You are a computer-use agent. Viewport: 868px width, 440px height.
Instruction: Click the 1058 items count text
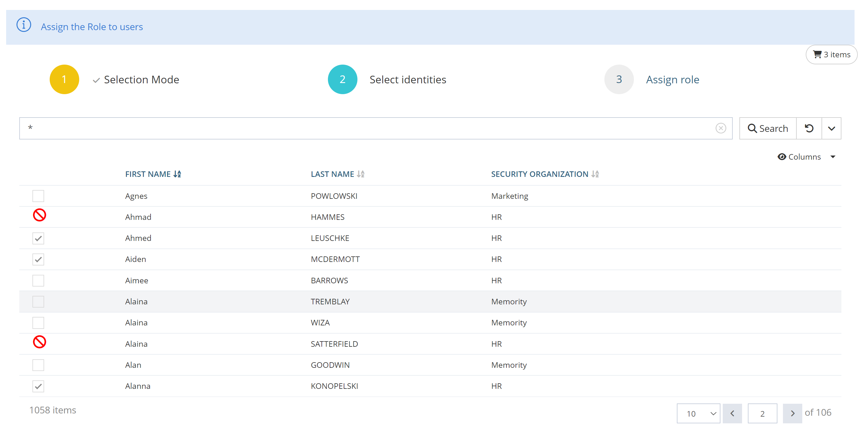point(53,410)
